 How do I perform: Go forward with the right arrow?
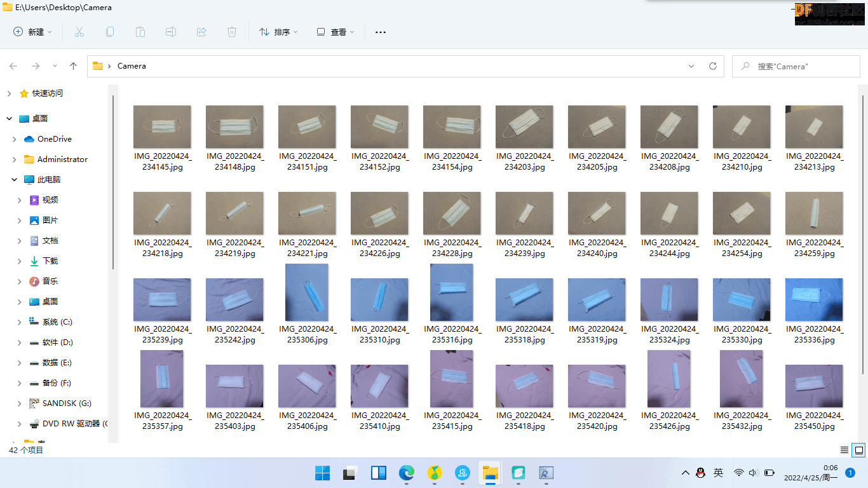pos(36,66)
